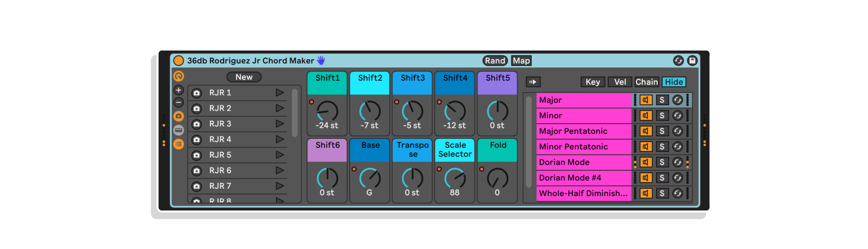This screenshot has width=868, height=249.
Task: Open the Key zone editor tab
Action: pyautogui.click(x=593, y=82)
